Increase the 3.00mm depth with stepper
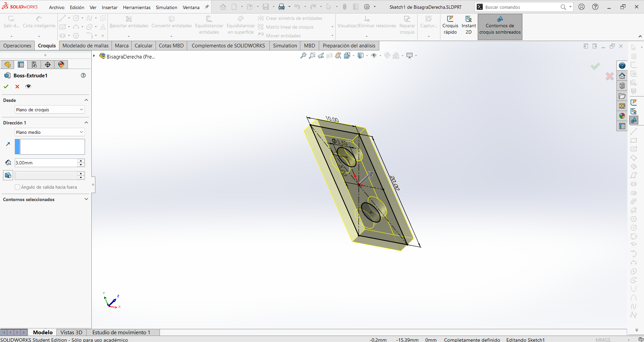Viewport: 644px width, 342px height. 81,161
